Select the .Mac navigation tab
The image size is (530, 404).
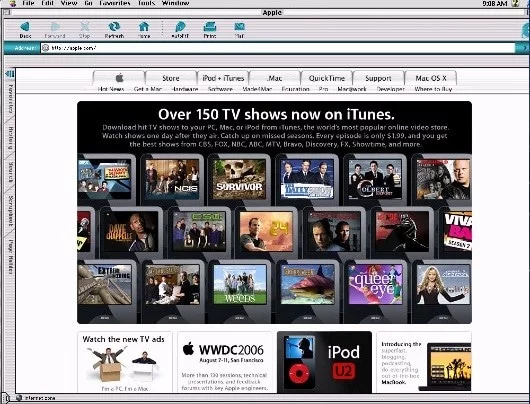pyautogui.click(x=274, y=78)
